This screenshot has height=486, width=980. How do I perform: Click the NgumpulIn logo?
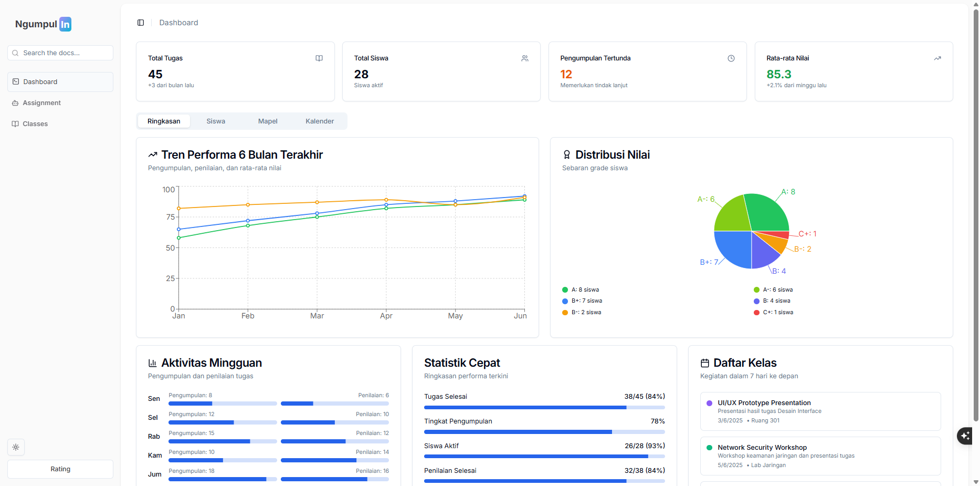point(43,24)
